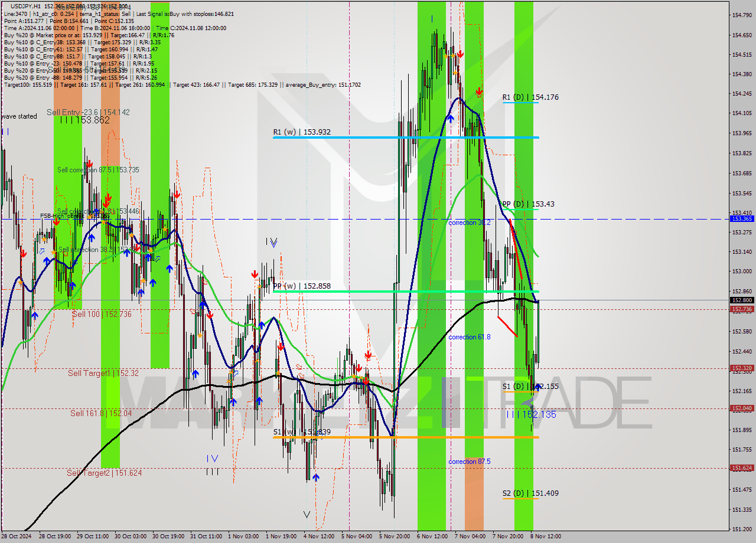
Task: Select the 'Sell Entry -23.6 | 154.142' label
Action: pyautogui.click(x=89, y=112)
